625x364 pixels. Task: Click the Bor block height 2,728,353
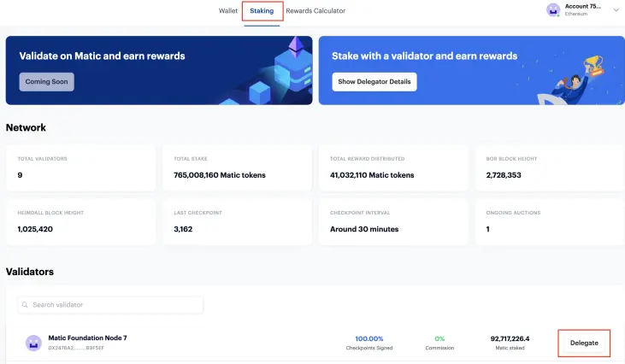point(504,175)
